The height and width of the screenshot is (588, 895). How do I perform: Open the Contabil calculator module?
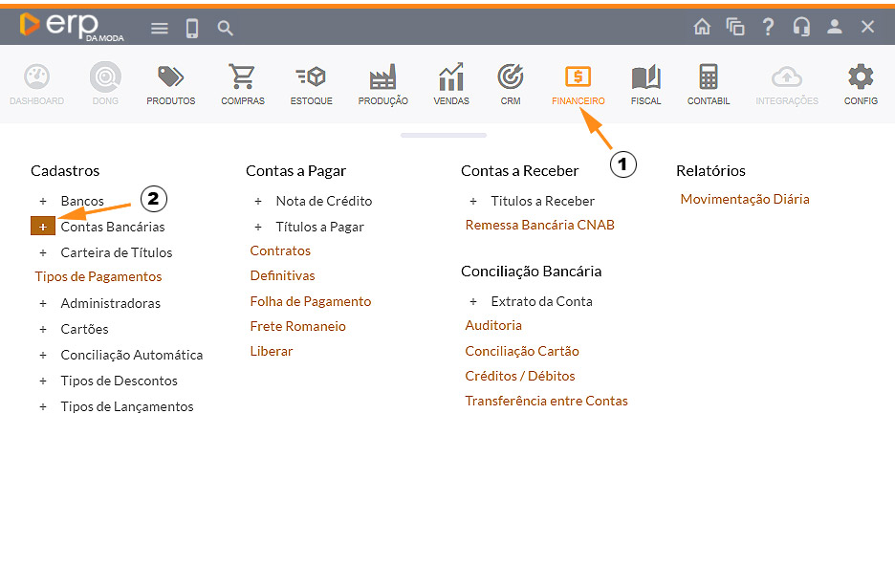coord(708,77)
